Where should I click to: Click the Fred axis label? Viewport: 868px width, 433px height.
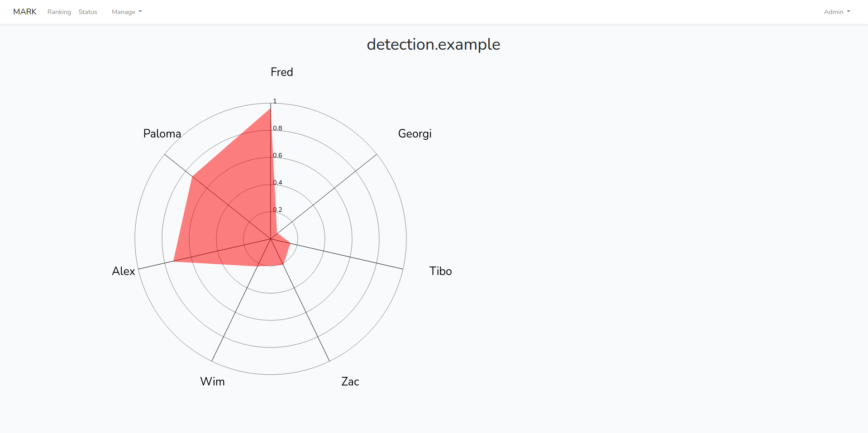click(282, 72)
